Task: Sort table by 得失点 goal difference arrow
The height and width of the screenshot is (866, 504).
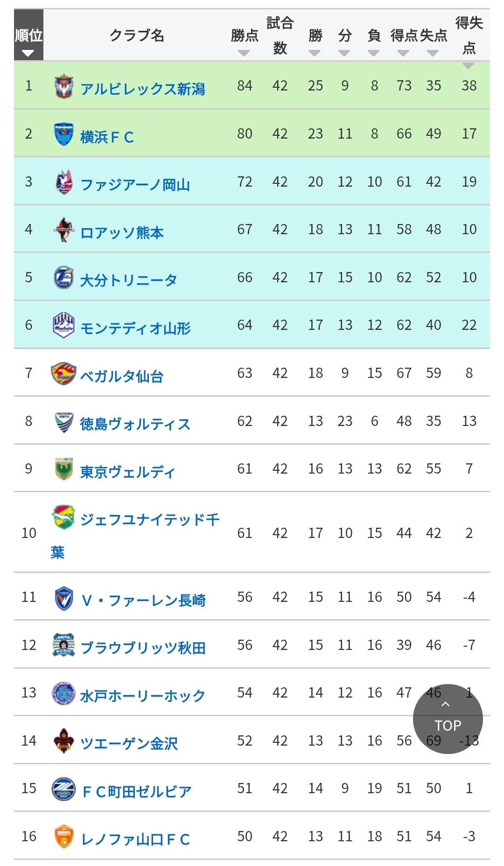Action: (469, 65)
